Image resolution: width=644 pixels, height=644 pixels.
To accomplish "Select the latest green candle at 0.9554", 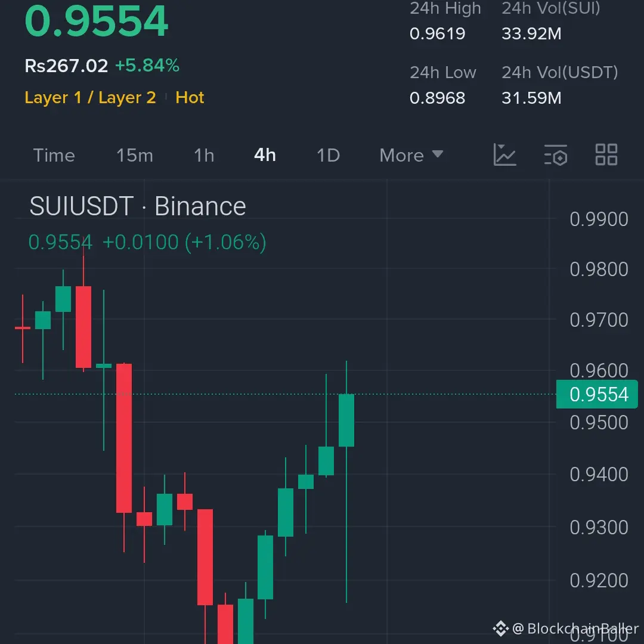I will click(x=346, y=420).
